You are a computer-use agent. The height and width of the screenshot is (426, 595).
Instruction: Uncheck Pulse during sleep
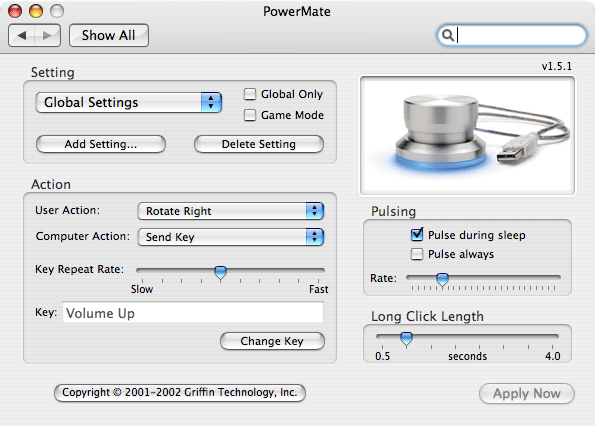click(x=417, y=235)
